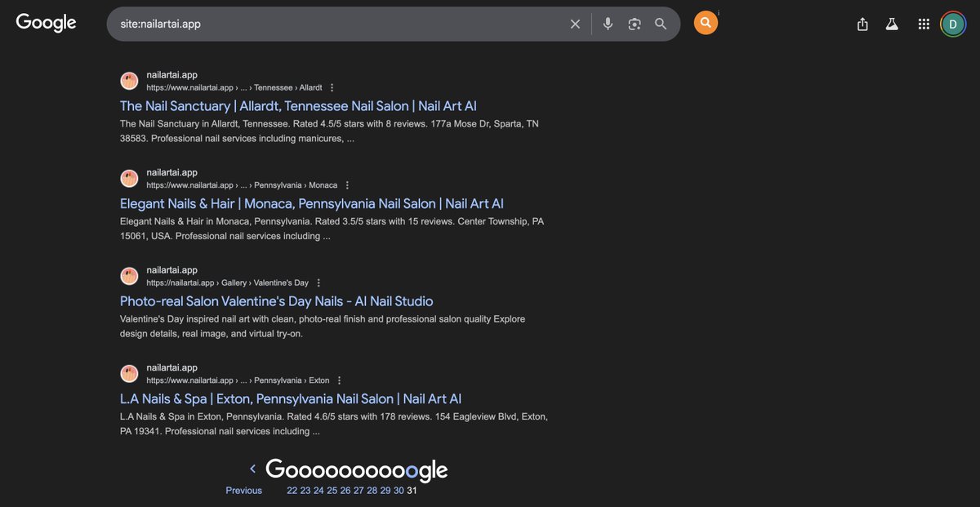Open Search Labs flask icon
Screen dimensions: 980x507
tap(892, 24)
